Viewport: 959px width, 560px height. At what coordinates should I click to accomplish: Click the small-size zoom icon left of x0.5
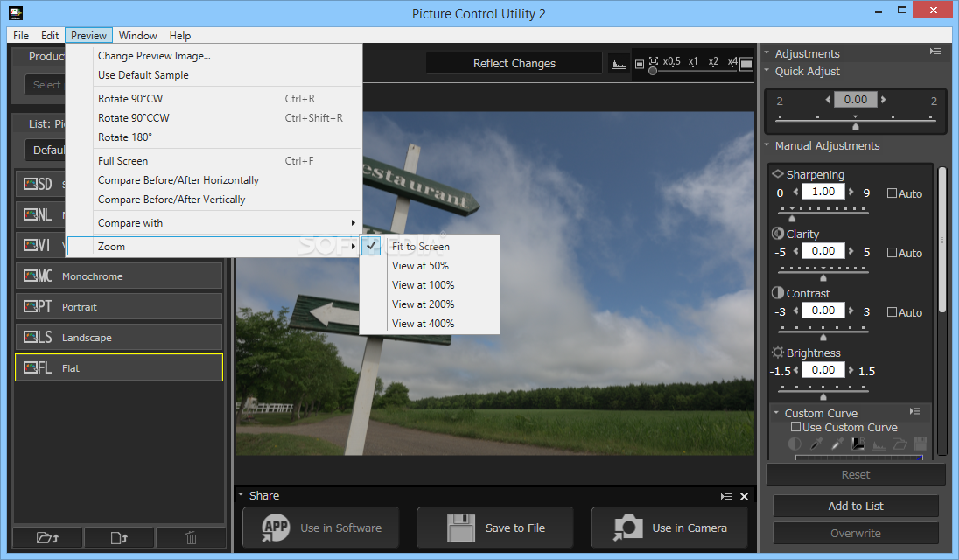(x=639, y=64)
